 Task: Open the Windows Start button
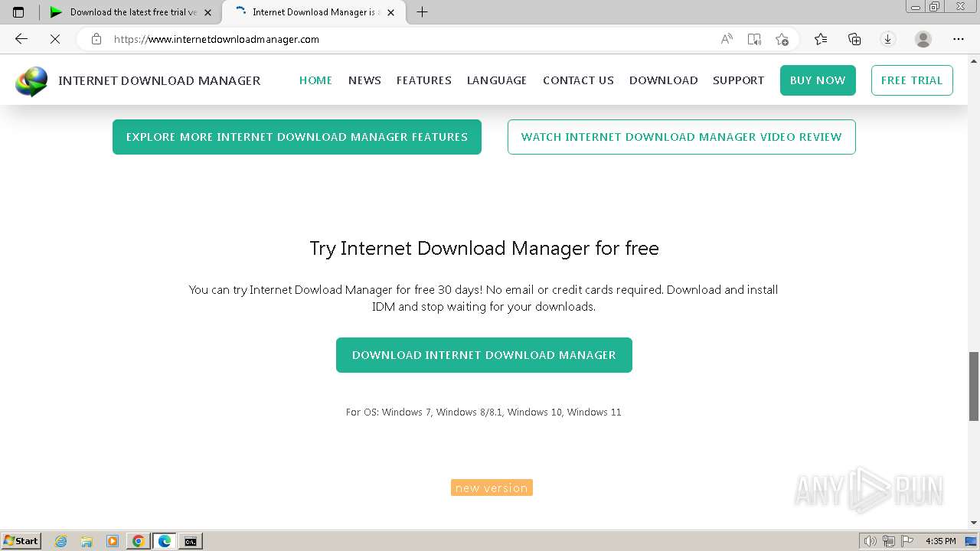point(21,540)
